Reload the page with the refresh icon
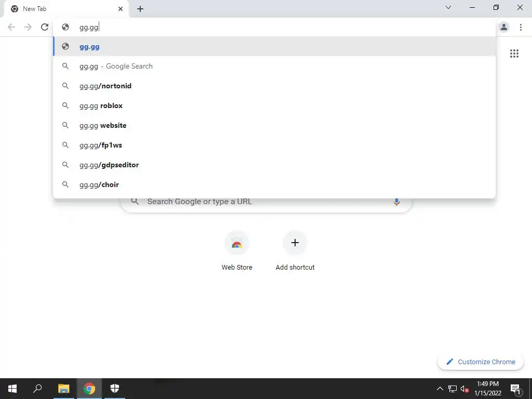 coord(45,27)
